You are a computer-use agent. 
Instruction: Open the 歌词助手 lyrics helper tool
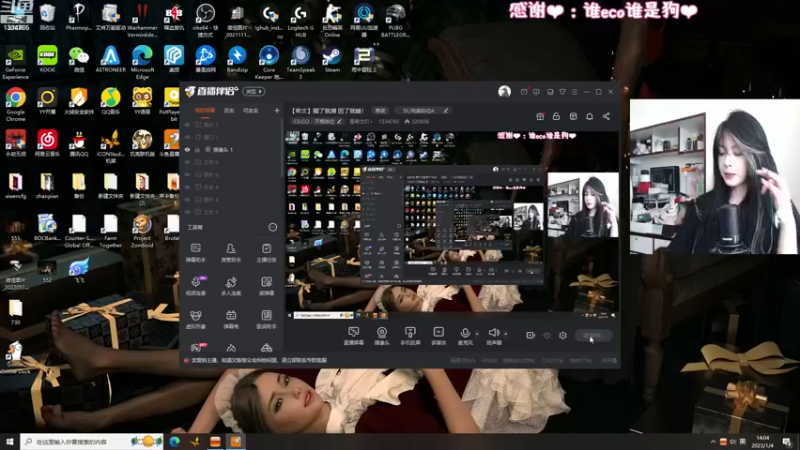tap(266, 319)
